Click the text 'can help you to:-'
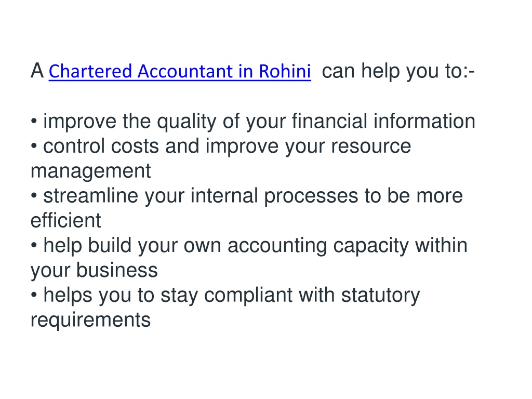 (x=398, y=71)
